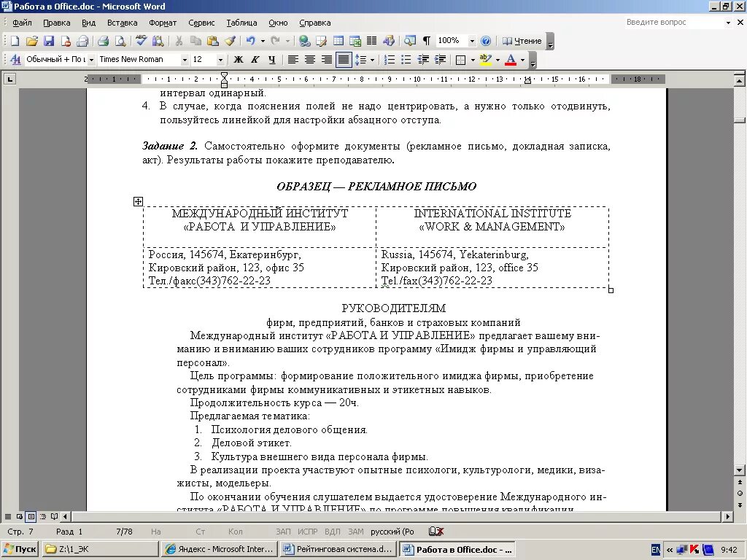Open the font size 12 dropdown
The height and width of the screenshot is (560, 747).
click(220, 60)
